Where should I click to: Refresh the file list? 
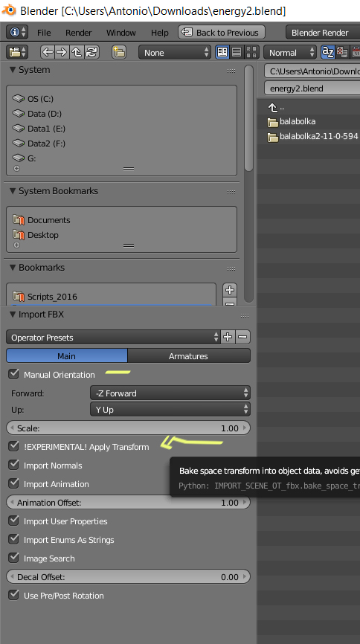point(91,52)
